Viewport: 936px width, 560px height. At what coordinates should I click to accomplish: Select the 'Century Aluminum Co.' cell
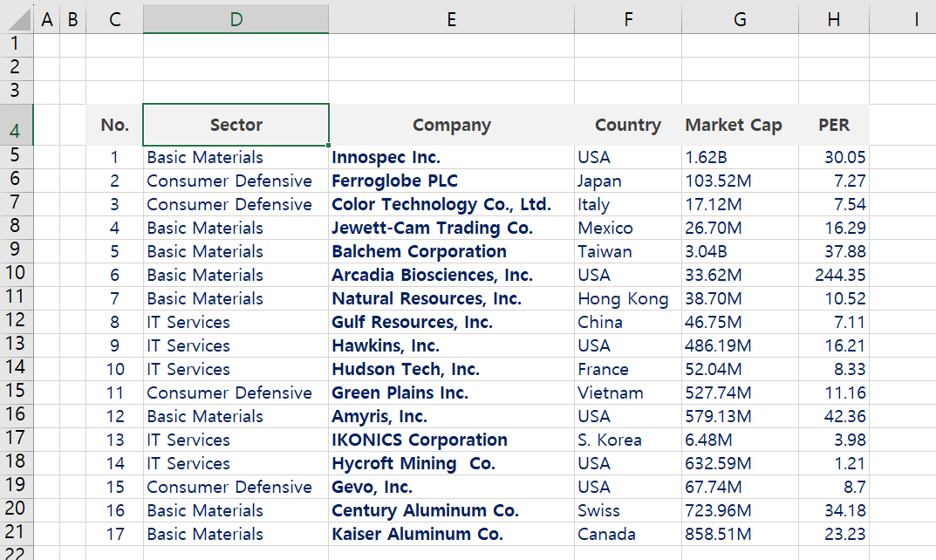click(451, 510)
